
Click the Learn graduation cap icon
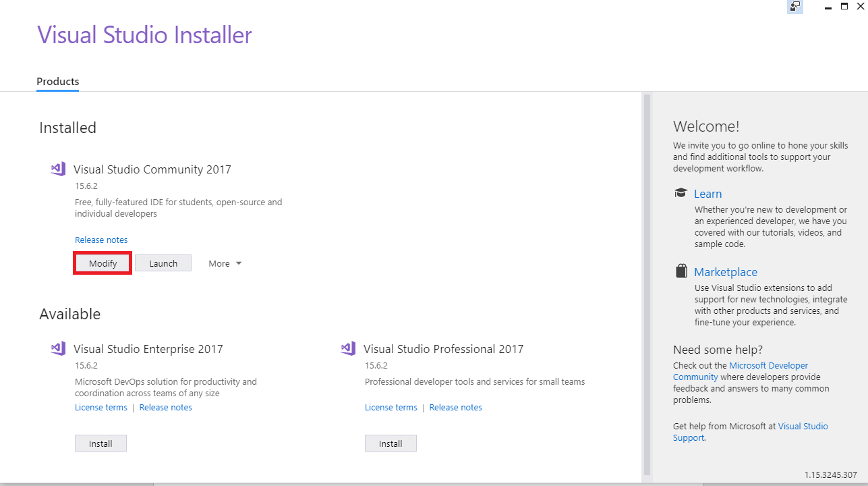click(681, 193)
